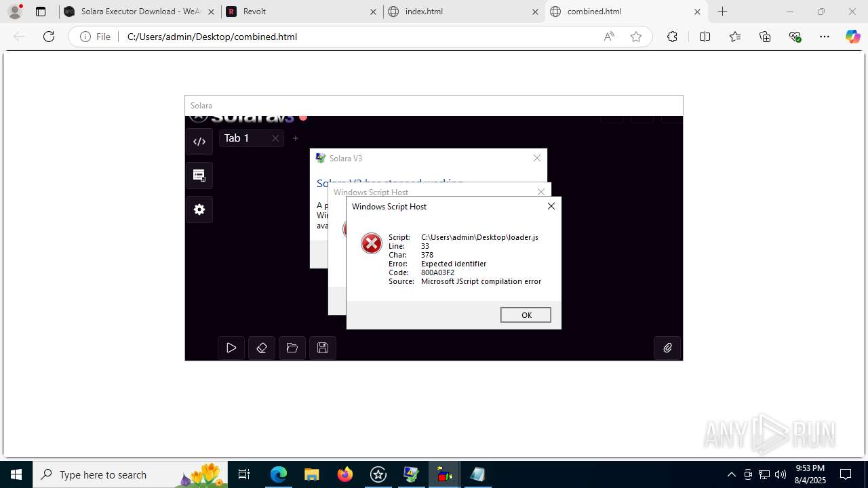Close the Revolt browser tab

[374, 12]
